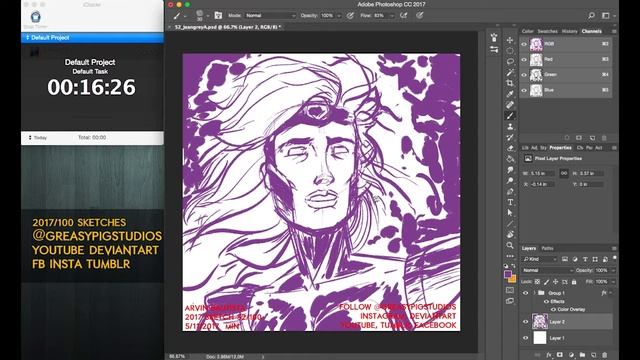Select the History Brush tool

510,138
